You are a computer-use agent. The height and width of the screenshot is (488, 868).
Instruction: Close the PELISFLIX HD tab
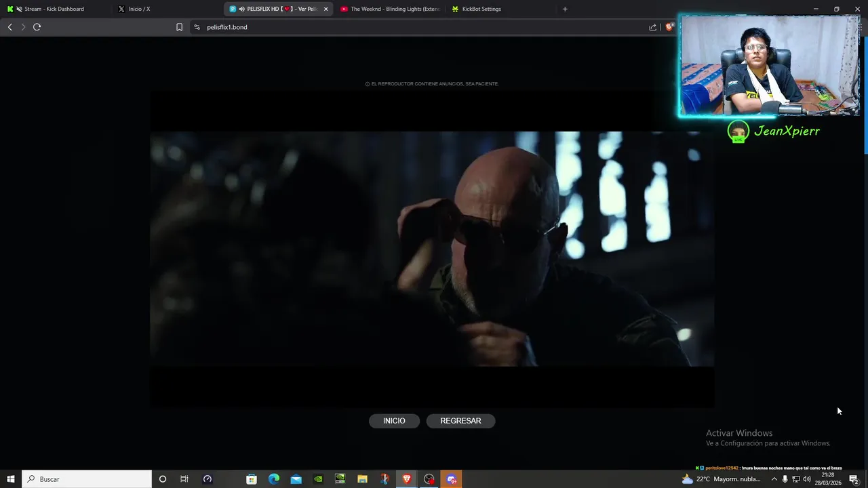pyautogui.click(x=325, y=9)
